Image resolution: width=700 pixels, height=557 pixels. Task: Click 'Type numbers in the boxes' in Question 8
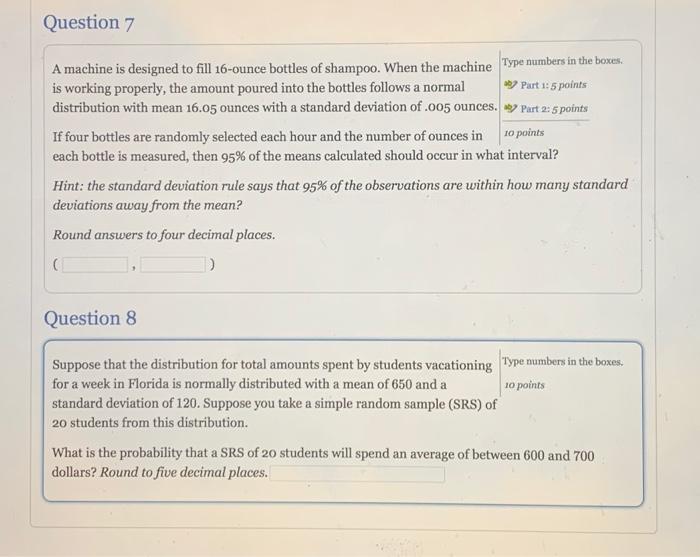(x=563, y=362)
